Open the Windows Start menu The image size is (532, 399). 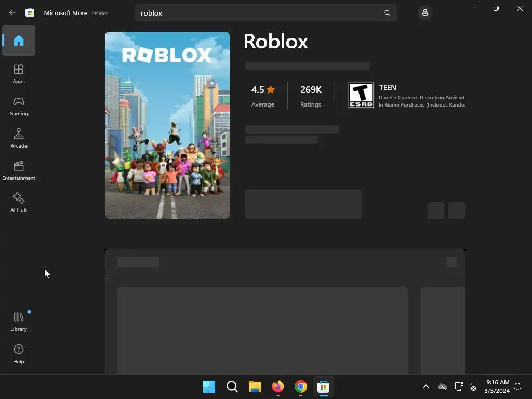pos(209,387)
